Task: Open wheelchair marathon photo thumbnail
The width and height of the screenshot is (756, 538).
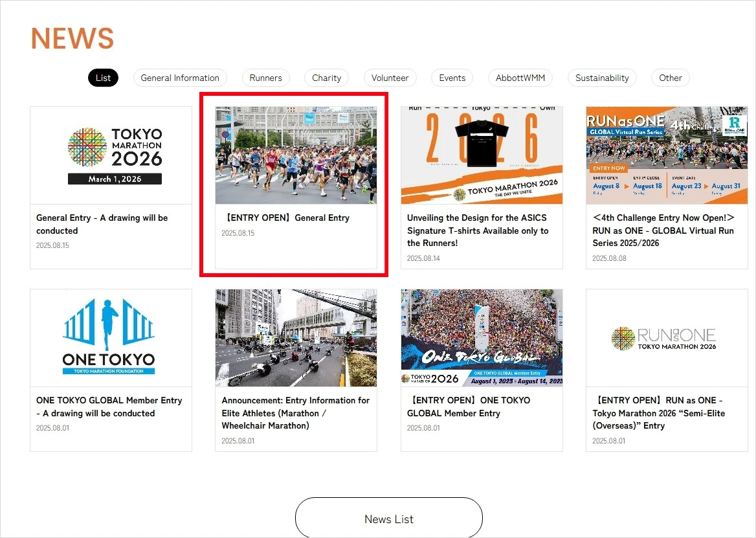Action: [296, 337]
